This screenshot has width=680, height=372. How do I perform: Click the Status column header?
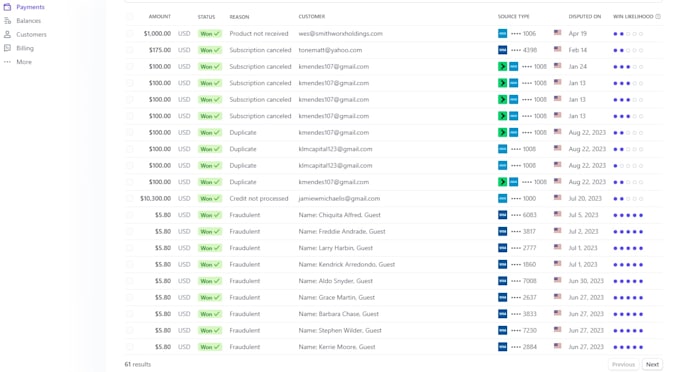[206, 16]
